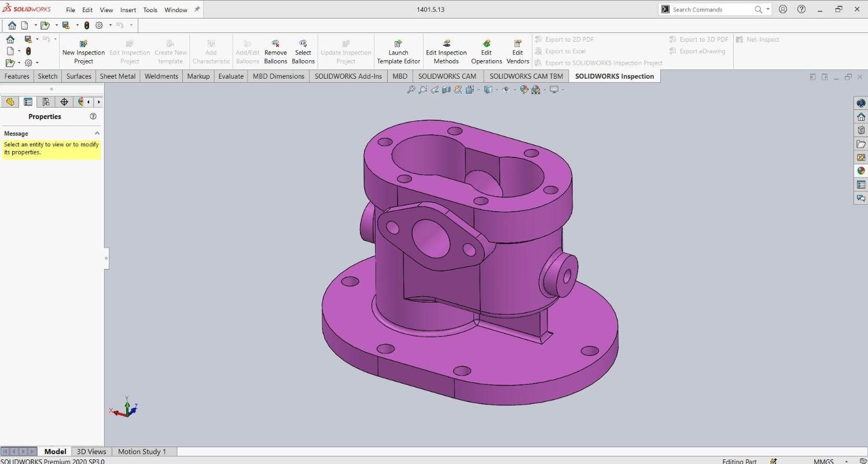Pin the menu bar with pushpin

197,9
